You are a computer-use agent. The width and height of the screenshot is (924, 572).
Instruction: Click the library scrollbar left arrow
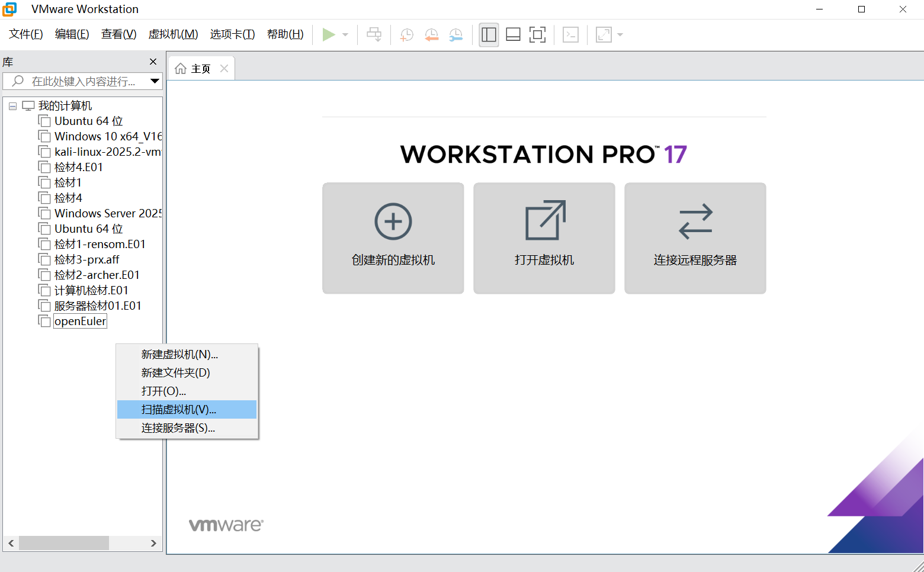tap(11, 543)
